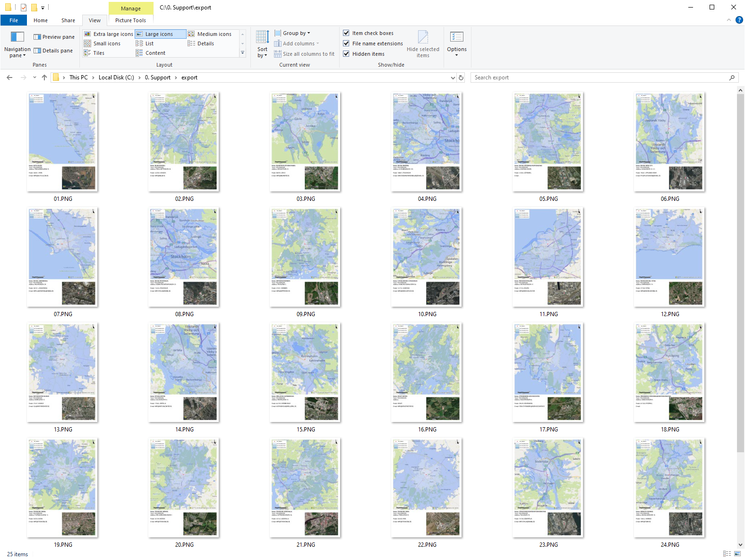Toggle Item check boxes option
Screen dimensions: 745x560
pyautogui.click(x=368, y=33)
